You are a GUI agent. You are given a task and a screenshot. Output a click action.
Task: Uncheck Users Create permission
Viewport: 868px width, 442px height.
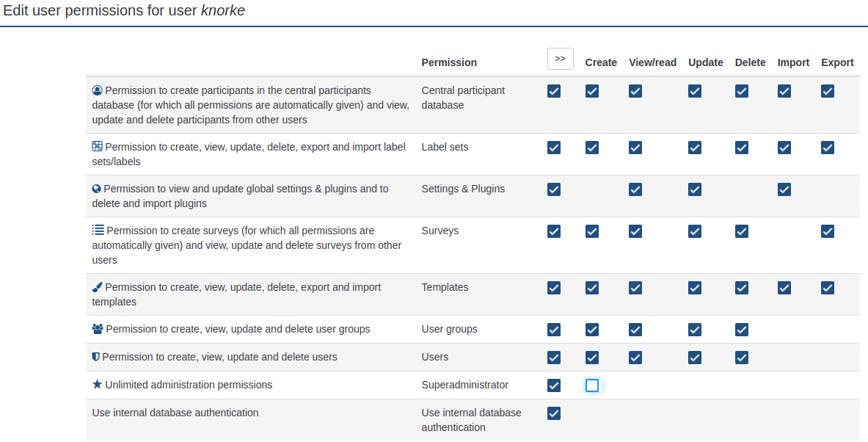pyautogui.click(x=592, y=358)
